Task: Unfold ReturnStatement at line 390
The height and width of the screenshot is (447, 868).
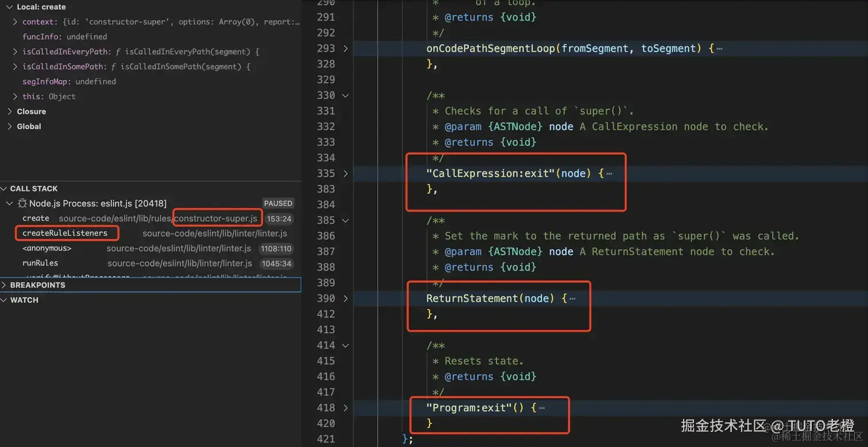Action: (345, 298)
